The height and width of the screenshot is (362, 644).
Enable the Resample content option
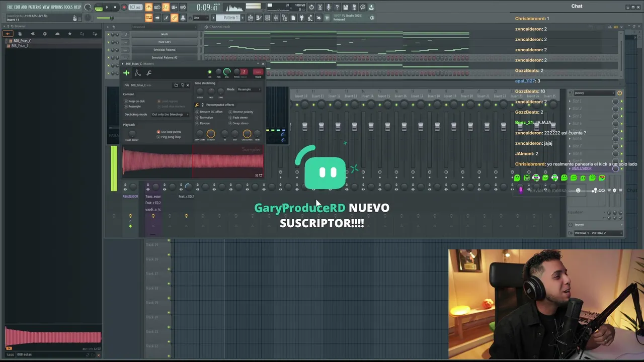click(x=133, y=106)
